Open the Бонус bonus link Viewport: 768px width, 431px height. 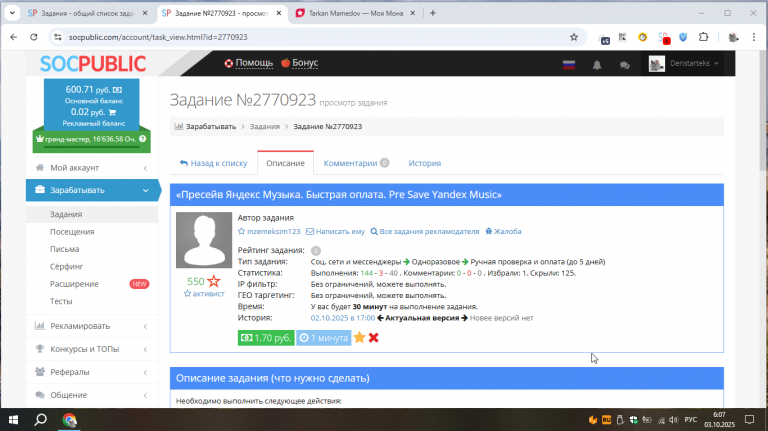[x=299, y=63]
